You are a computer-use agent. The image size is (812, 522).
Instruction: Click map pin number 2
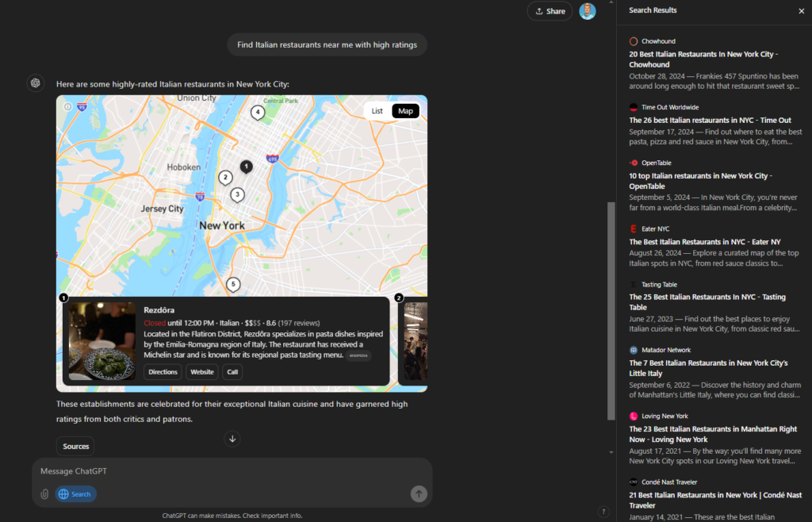[x=225, y=178]
